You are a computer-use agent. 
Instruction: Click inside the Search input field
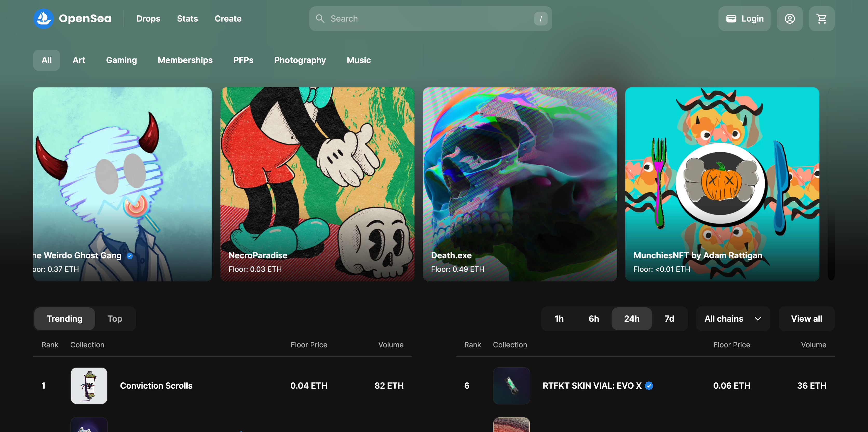click(x=431, y=18)
